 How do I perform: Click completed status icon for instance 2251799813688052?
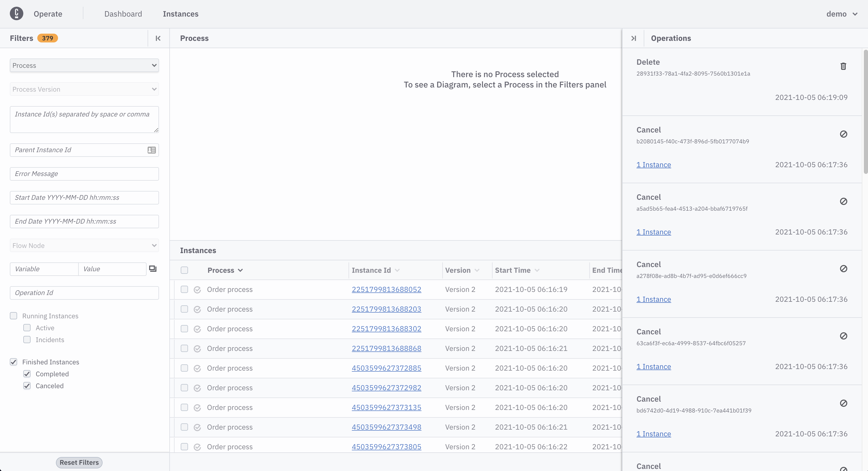197,290
